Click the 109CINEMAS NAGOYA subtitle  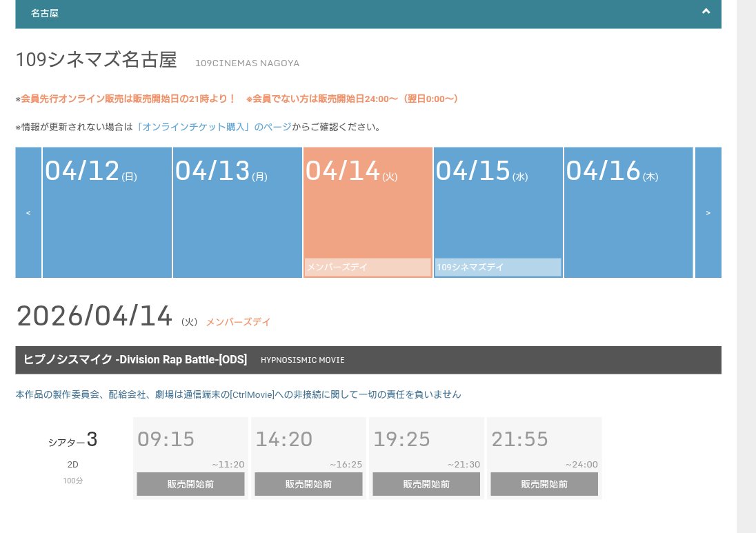(248, 63)
